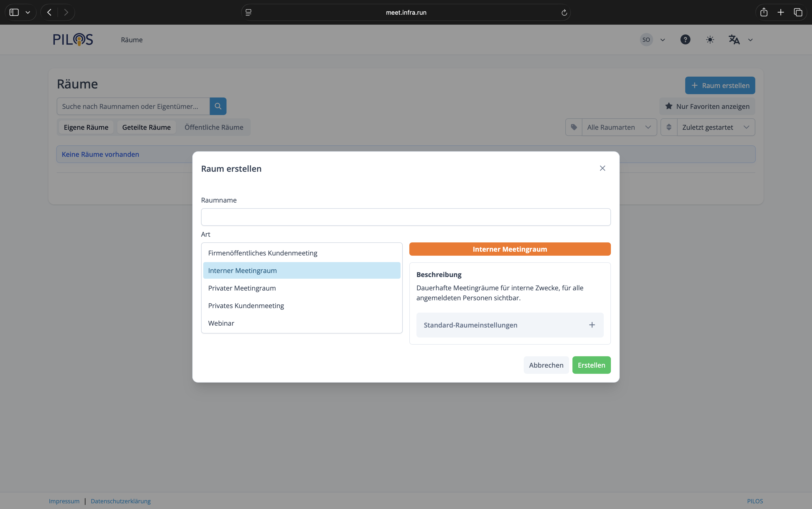Click the green Erstellen button
The height and width of the screenshot is (509, 812).
pos(591,365)
